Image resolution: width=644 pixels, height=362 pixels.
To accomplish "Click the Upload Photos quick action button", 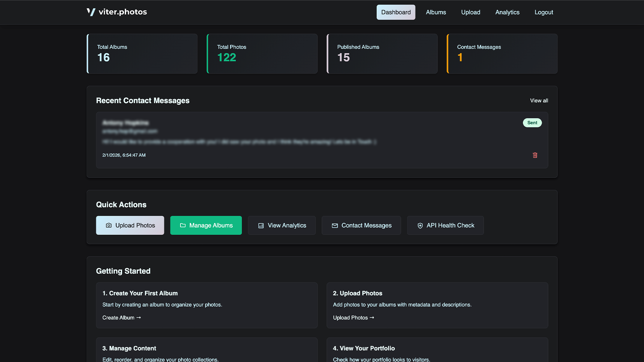I will point(130,225).
